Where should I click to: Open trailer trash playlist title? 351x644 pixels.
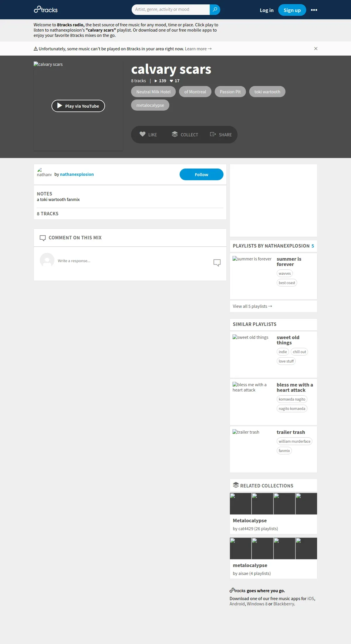click(x=291, y=432)
